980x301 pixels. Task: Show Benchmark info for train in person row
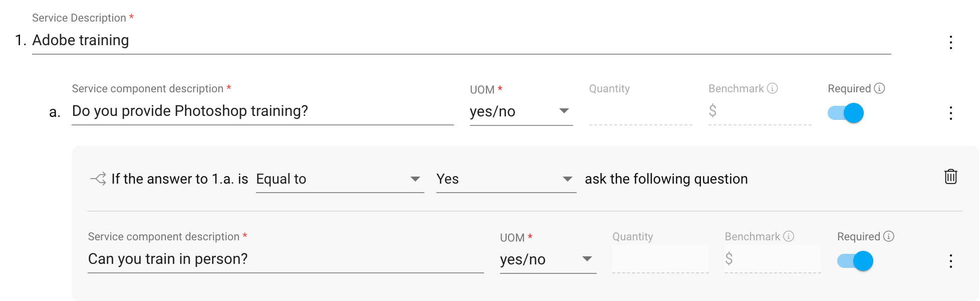pyautogui.click(x=789, y=236)
